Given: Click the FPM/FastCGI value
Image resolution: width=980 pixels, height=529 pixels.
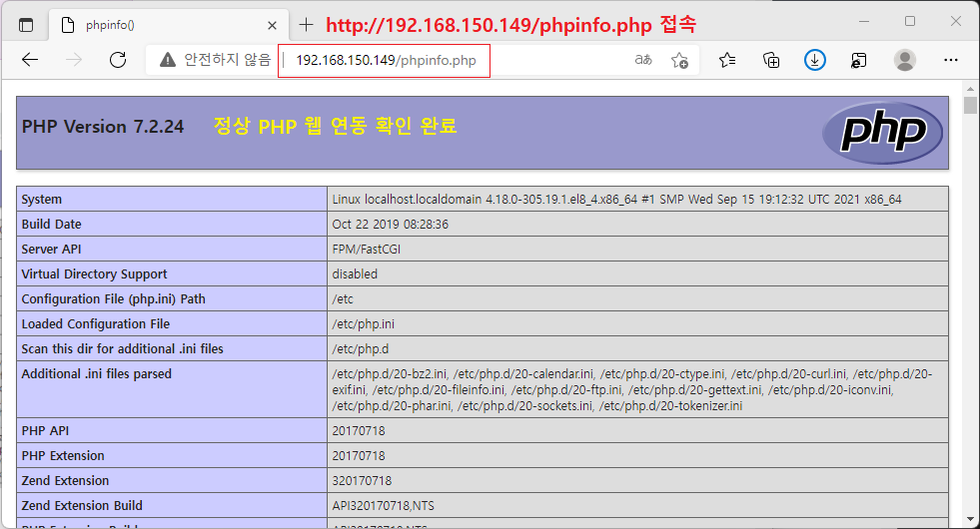Looking at the screenshot, I should [x=367, y=250].
